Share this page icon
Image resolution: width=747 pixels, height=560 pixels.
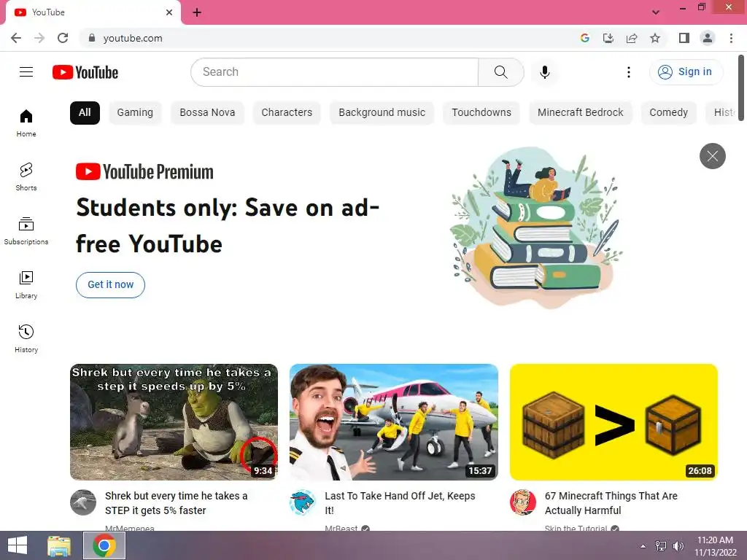point(632,38)
